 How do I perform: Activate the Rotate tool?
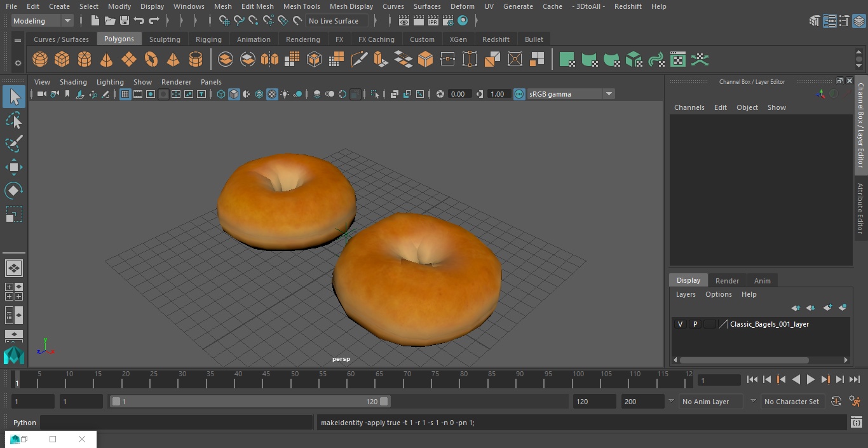14,191
